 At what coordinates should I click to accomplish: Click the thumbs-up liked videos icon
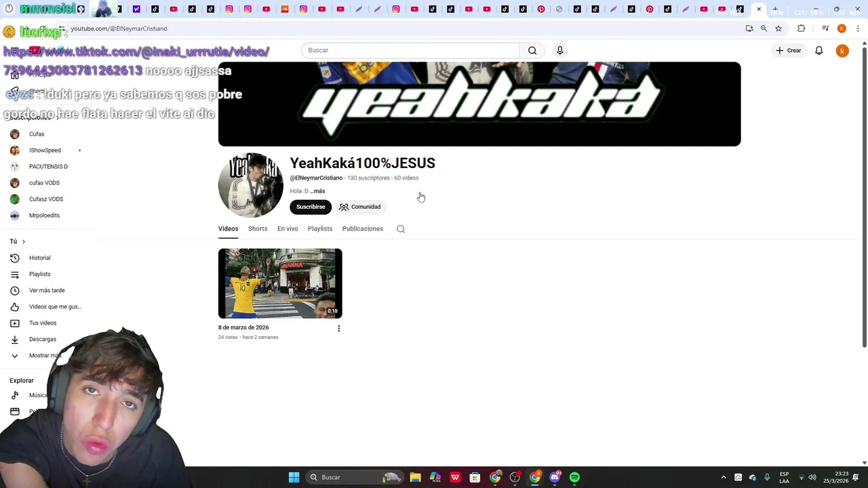15,306
